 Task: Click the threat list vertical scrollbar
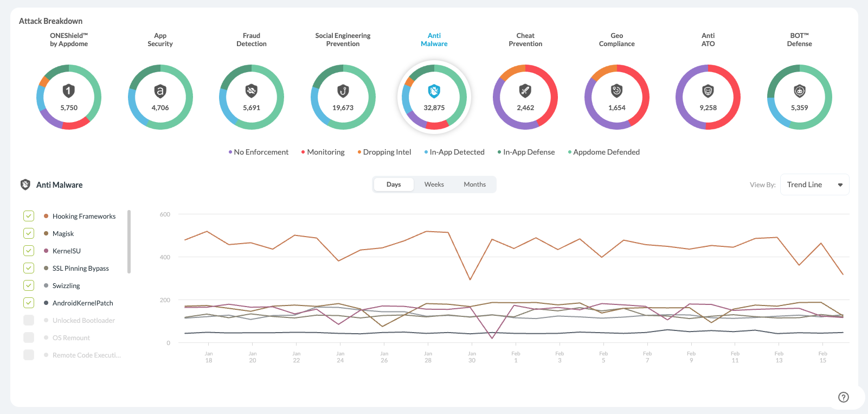coord(129,241)
